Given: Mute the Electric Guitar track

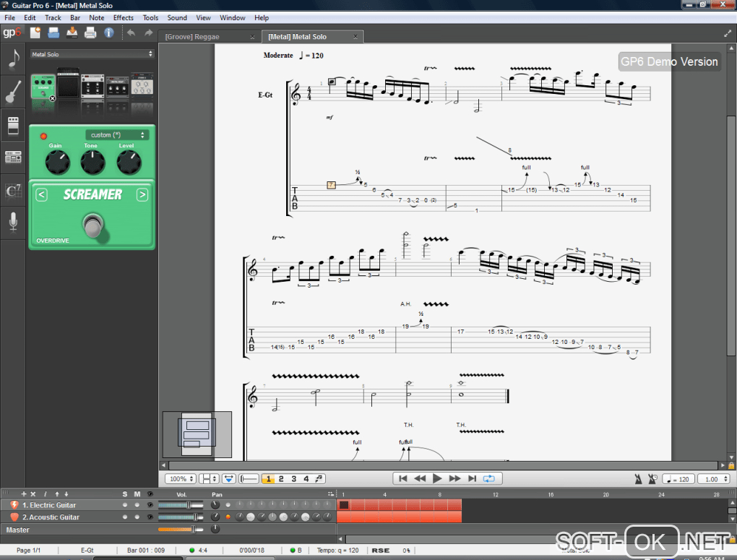Looking at the screenshot, I should [137, 505].
